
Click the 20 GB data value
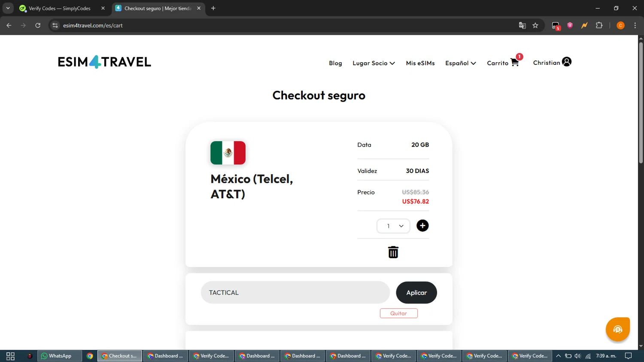(420, 145)
